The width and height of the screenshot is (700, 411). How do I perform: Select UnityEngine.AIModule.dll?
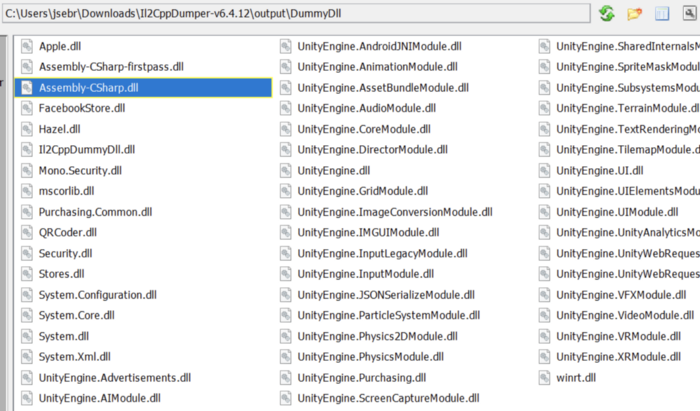[100, 398]
